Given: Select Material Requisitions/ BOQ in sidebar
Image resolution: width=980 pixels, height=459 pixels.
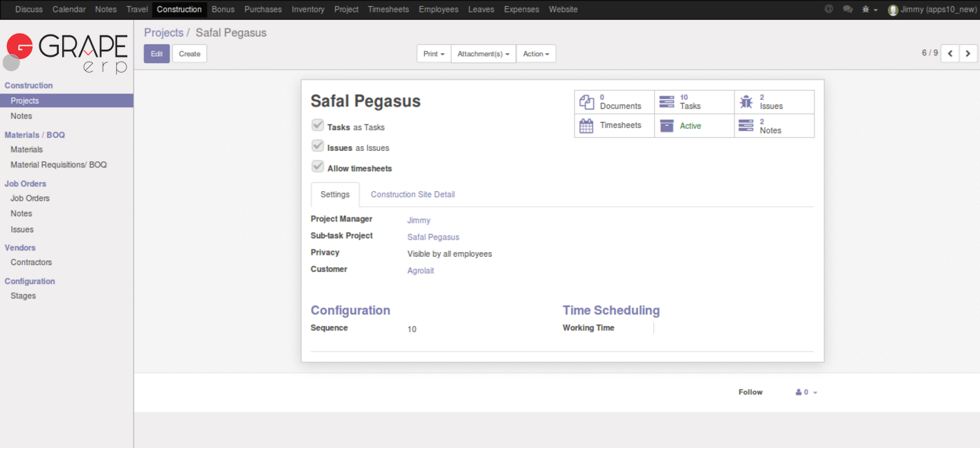Looking at the screenshot, I should coord(59,165).
